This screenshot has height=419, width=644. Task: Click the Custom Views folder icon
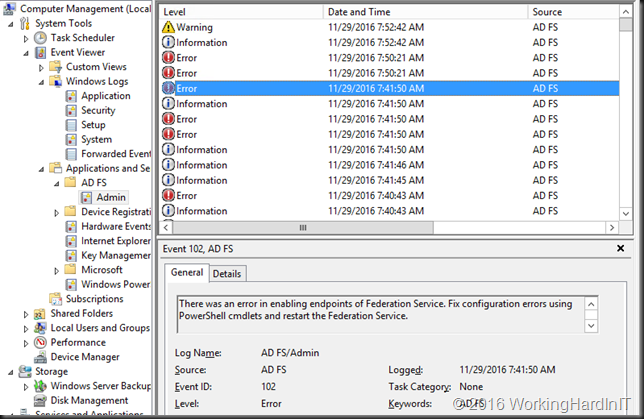pyautogui.click(x=55, y=67)
